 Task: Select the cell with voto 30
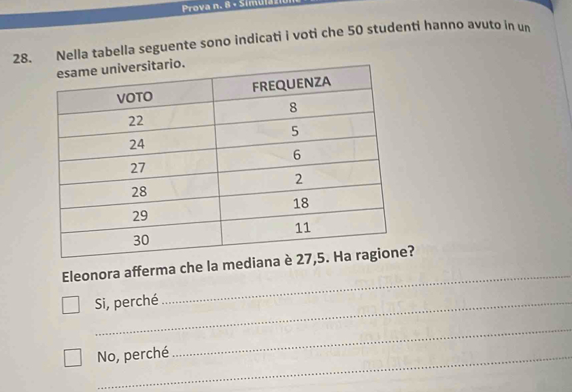(x=141, y=240)
